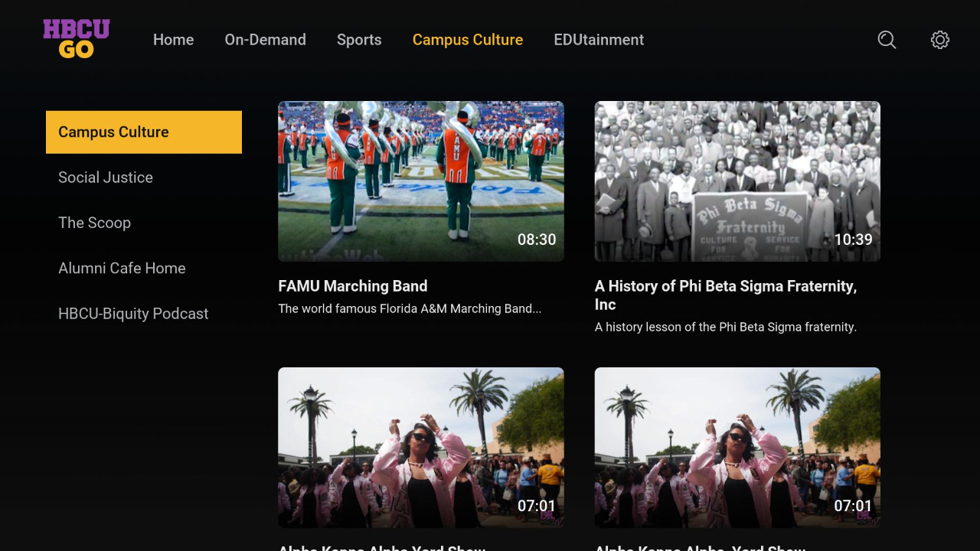Click the FAMU Marching Band title
Viewport: 980px width, 551px height.
click(x=353, y=286)
